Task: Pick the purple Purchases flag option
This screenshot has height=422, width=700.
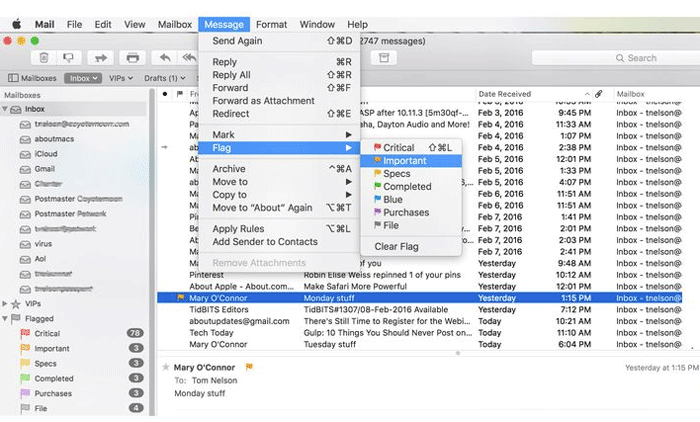Action: tap(411, 213)
